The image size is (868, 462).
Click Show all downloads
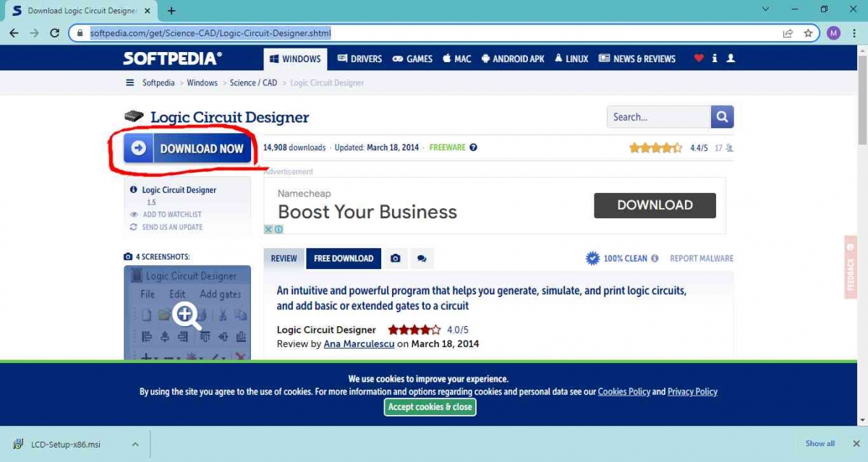point(820,444)
